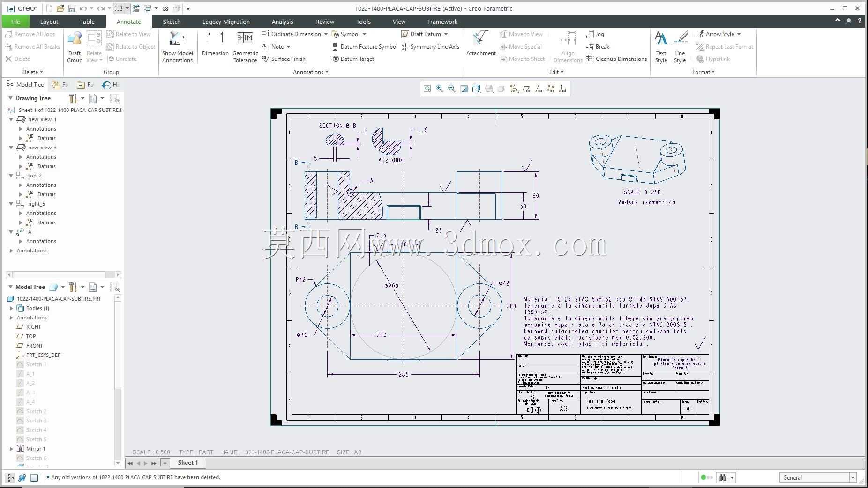Screen dimensions: 868x488
Task: Select right_5 view in drawing tree
Action: point(37,204)
